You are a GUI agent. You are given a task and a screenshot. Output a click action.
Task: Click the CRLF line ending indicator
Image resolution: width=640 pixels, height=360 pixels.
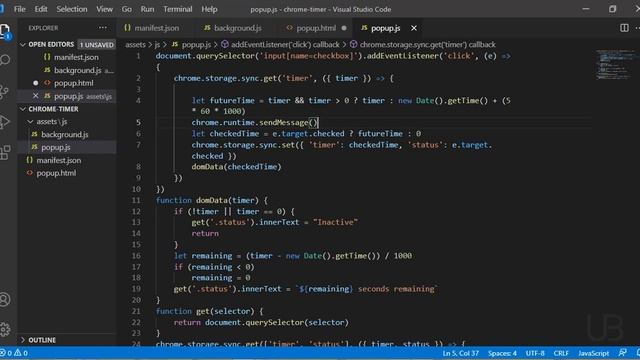(561, 353)
